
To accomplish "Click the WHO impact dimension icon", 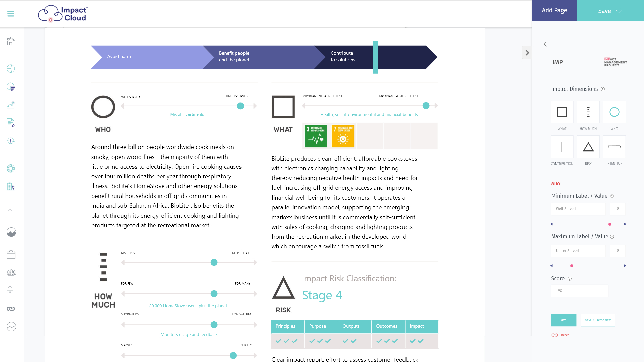I will tap(614, 112).
